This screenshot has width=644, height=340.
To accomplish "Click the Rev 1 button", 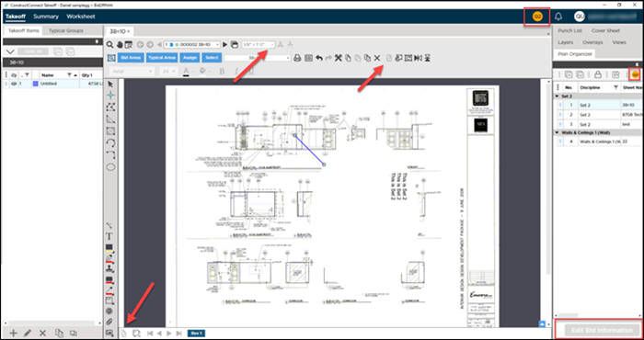I will [196, 333].
